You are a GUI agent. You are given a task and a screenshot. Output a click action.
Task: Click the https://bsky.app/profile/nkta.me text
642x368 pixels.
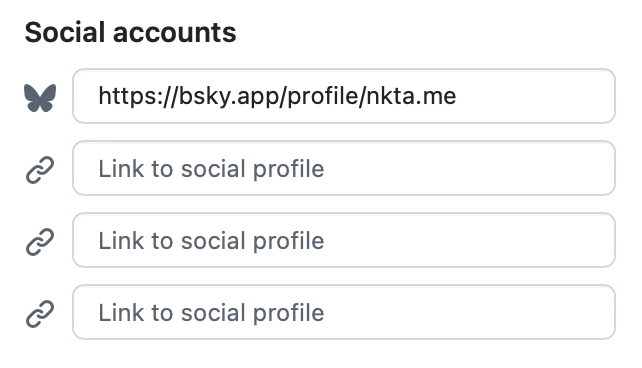tap(277, 97)
